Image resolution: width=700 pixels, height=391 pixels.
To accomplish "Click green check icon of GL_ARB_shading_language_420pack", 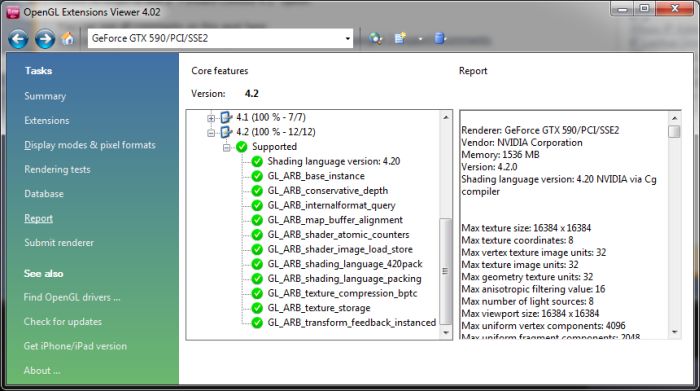I will point(257,264).
